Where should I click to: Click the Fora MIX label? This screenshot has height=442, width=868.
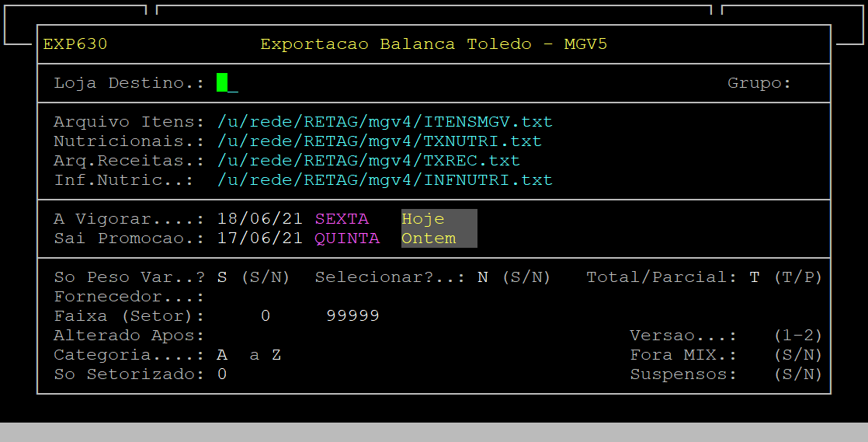[683, 355]
